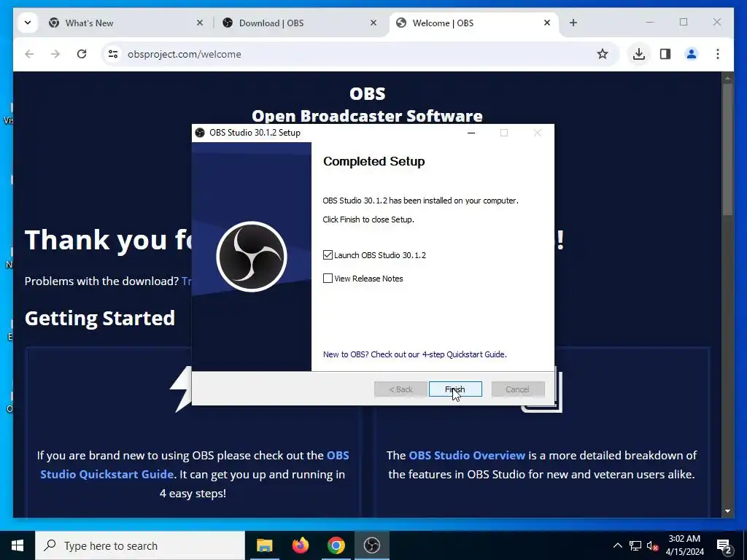The width and height of the screenshot is (747, 560).
Task: Minimize the OBS Studio Setup window
Action: (x=471, y=133)
